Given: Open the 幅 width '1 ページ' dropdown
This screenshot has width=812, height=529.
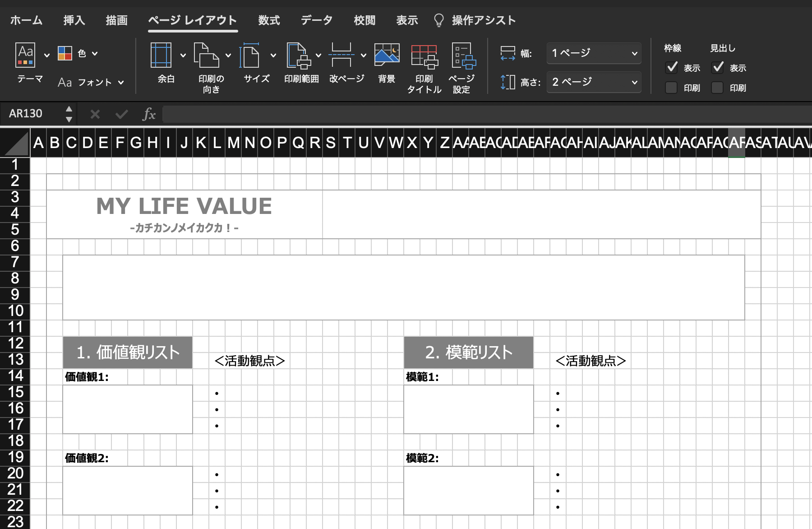Looking at the screenshot, I should 594,53.
